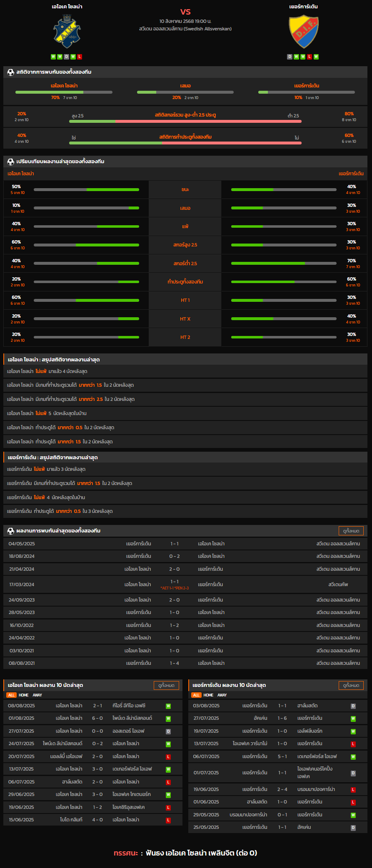Click the over/under 2.5 goals stats bar
This screenshot has width=372, height=868.
coord(185,121)
